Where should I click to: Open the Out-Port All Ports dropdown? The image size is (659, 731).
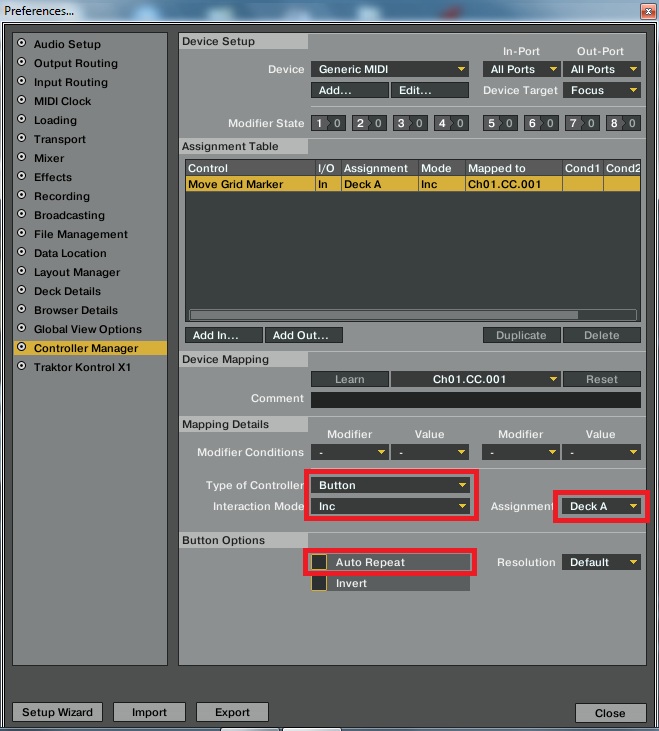602,69
